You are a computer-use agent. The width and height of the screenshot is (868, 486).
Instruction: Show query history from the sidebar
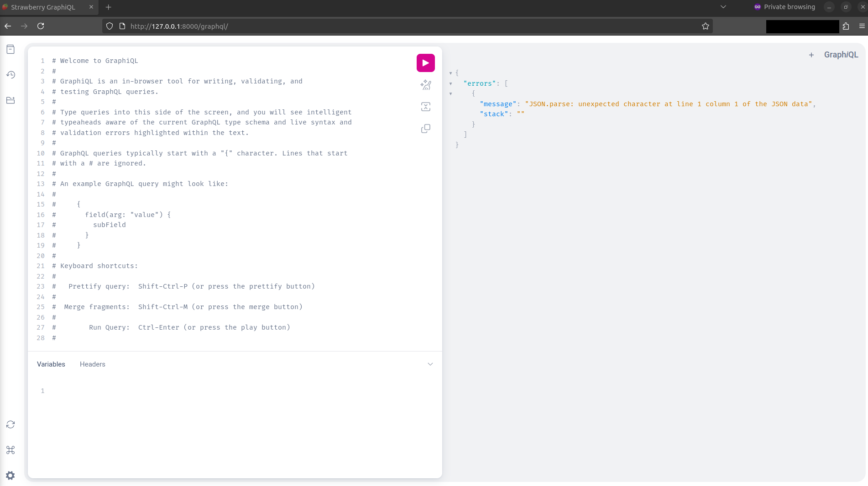[x=10, y=75]
